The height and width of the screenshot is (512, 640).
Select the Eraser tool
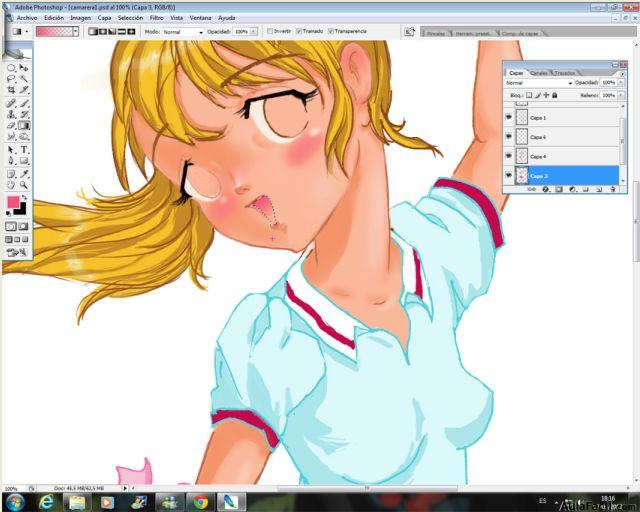pos(11,126)
